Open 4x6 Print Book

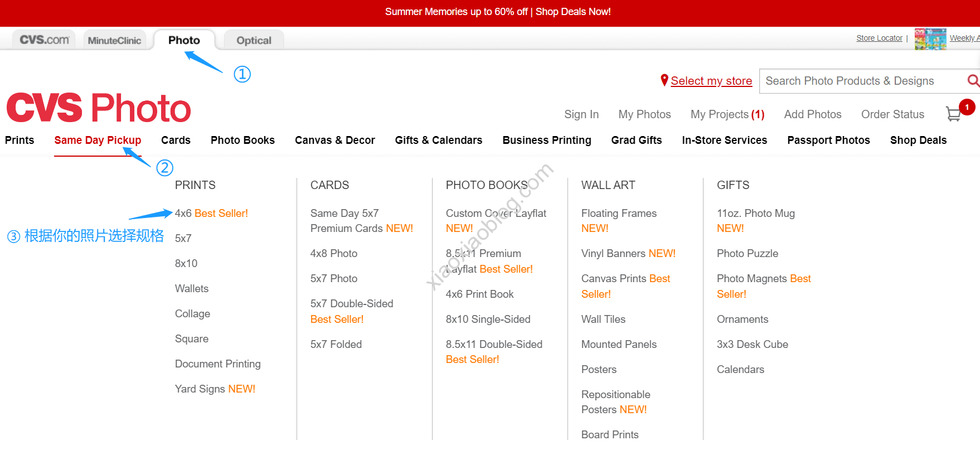(480, 294)
